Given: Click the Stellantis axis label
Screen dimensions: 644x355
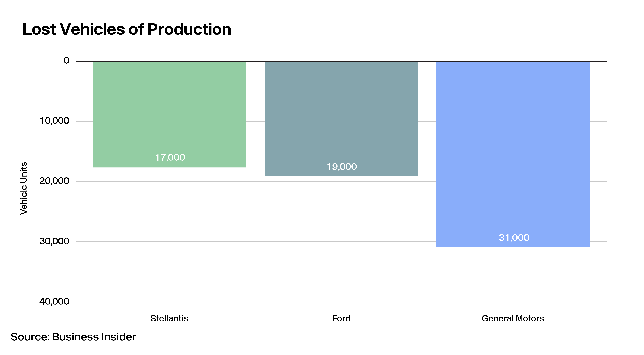Looking at the screenshot, I should click(x=169, y=319).
